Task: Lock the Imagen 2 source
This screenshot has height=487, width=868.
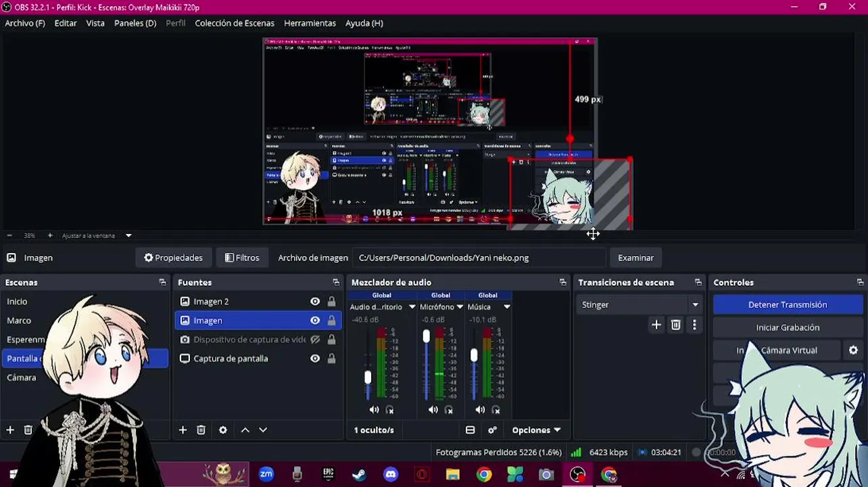Action: 331,302
